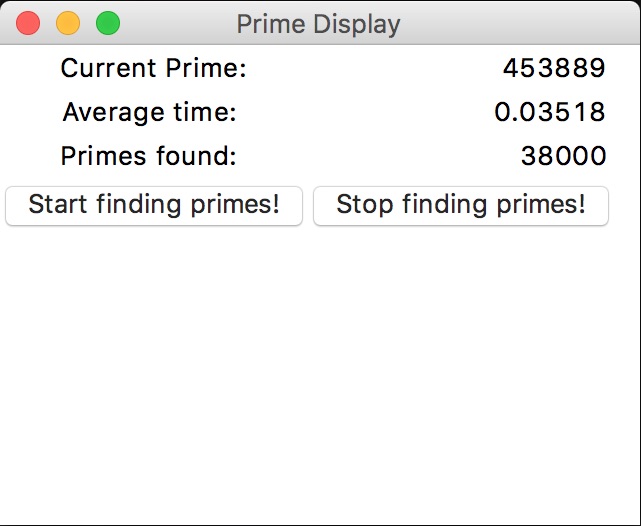
Task: Click the Start finding primes! button
Action: pyautogui.click(x=154, y=205)
